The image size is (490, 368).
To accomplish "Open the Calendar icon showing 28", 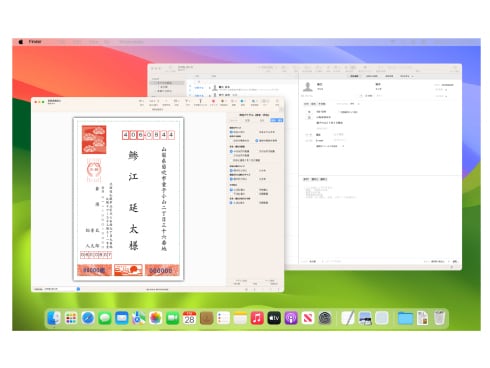I will click(189, 318).
